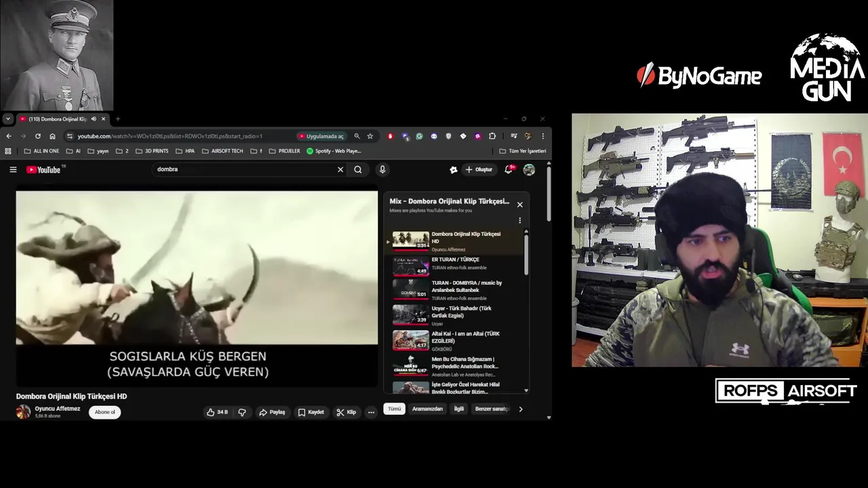868x488 pixels.
Task: Close the Mix playlist panel
Action: click(x=520, y=205)
